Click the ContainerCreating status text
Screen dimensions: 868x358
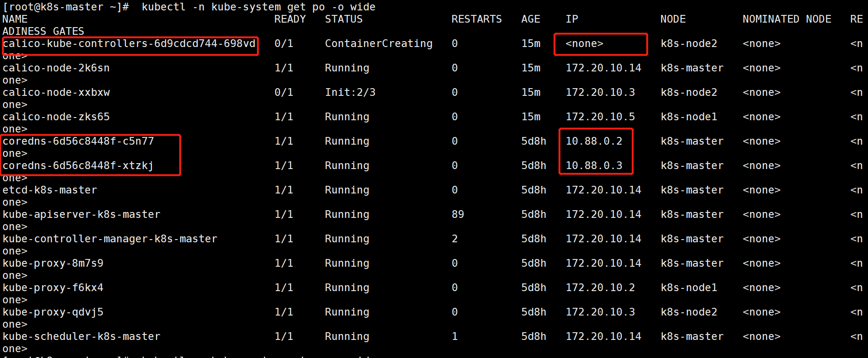tap(378, 43)
